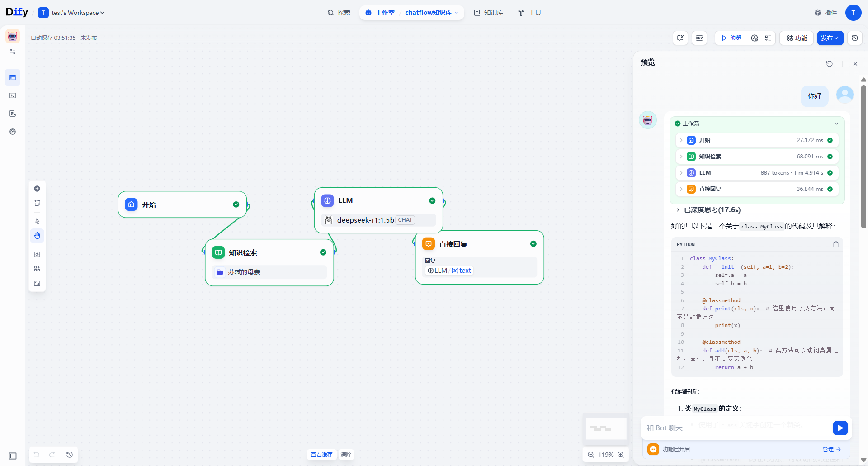
Task: Click the chatflow app robot icon in sidebar
Action: (x=13, y=36)
